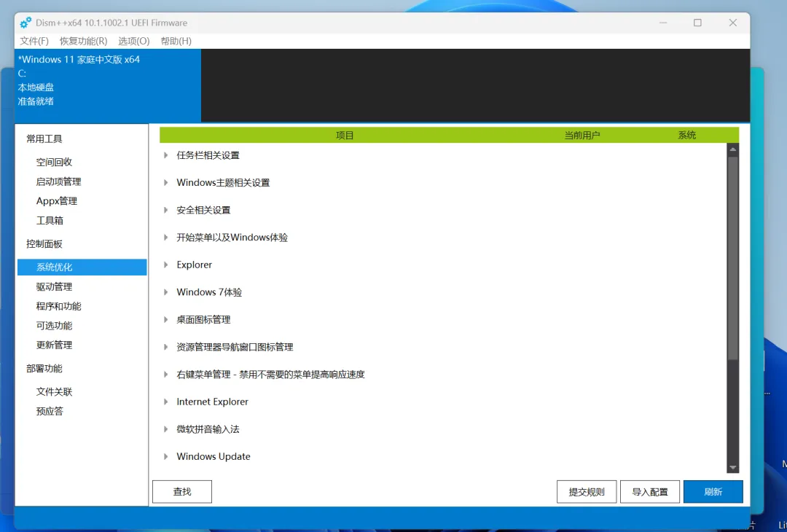Click the vertical scrollbar thumb

tap(733, 258)
